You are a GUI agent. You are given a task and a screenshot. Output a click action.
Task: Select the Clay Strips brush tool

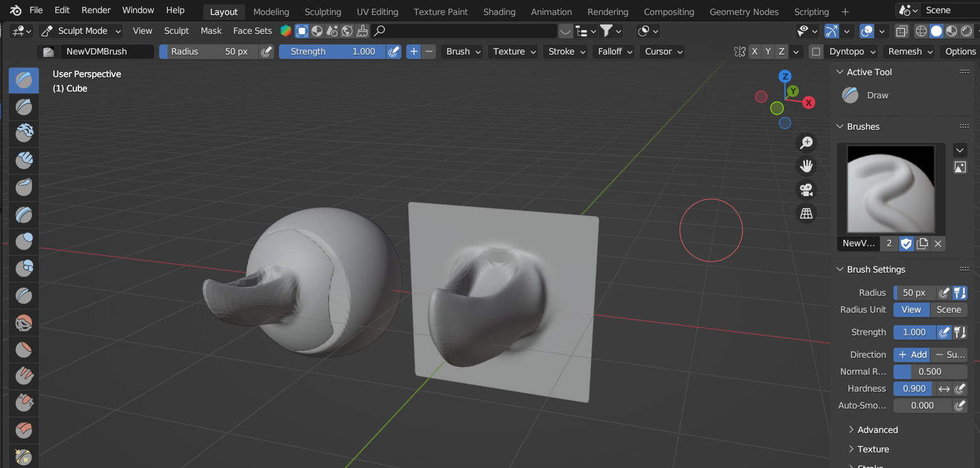tap(24, 160)
